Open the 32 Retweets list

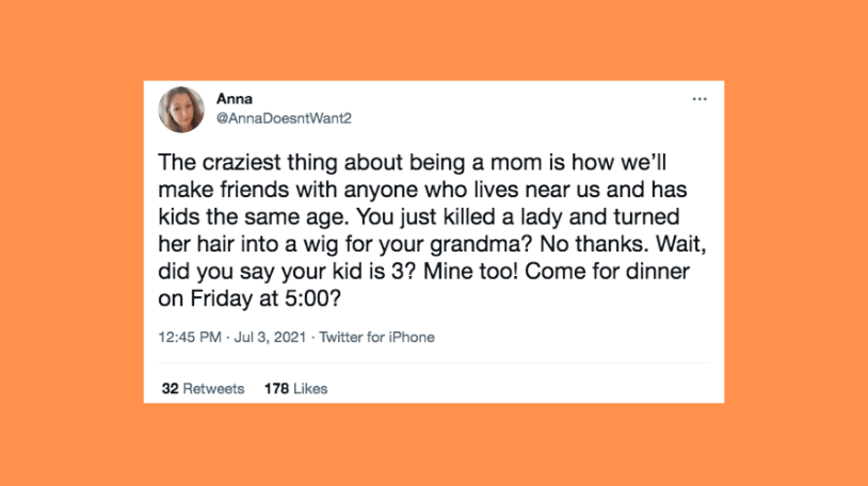pyautogui.click(x=203, y=388)
